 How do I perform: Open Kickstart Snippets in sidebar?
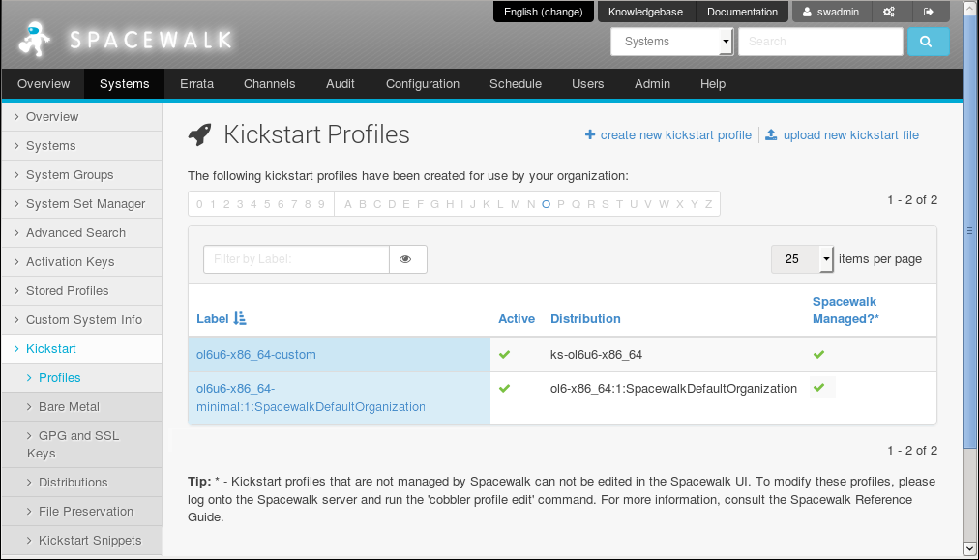tap(82, 541)
